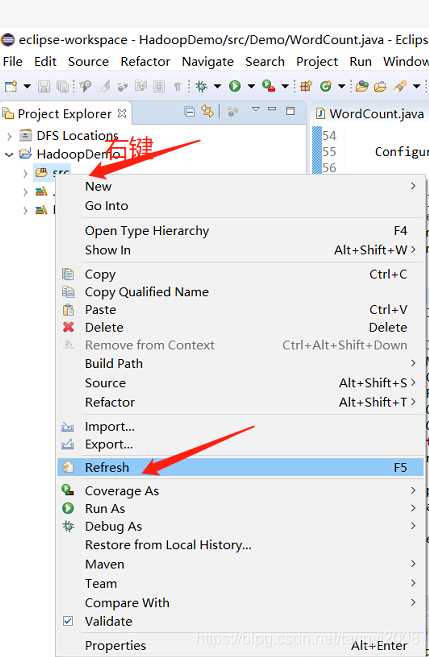Click the Search flashlight toolbar icon
This screenshot has height=657, width=429.
click(400, 86)
